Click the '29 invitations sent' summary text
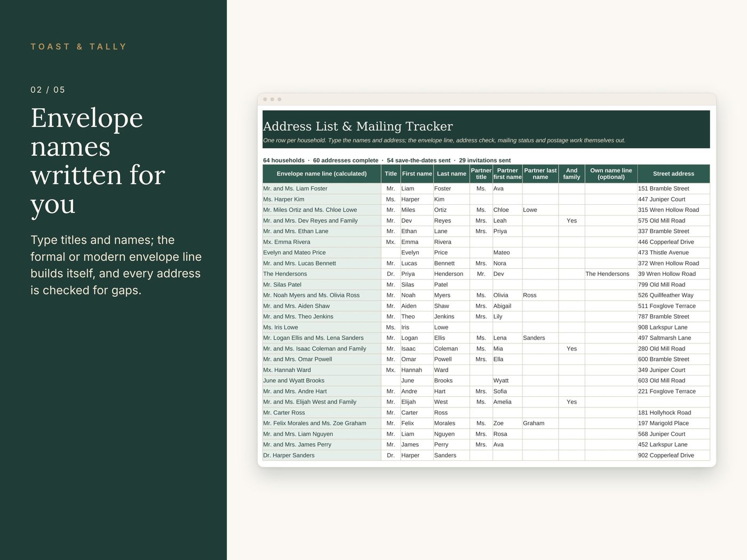747x560 pixels. (484, 161)
